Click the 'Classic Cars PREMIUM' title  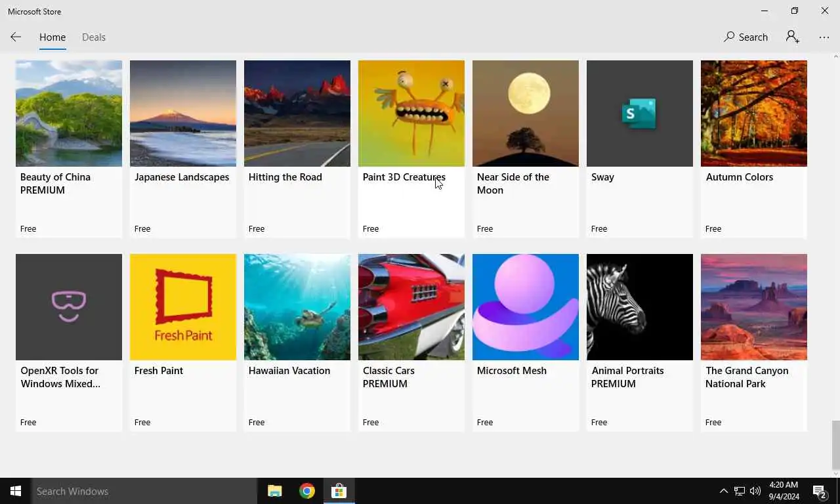click(388, 377)
